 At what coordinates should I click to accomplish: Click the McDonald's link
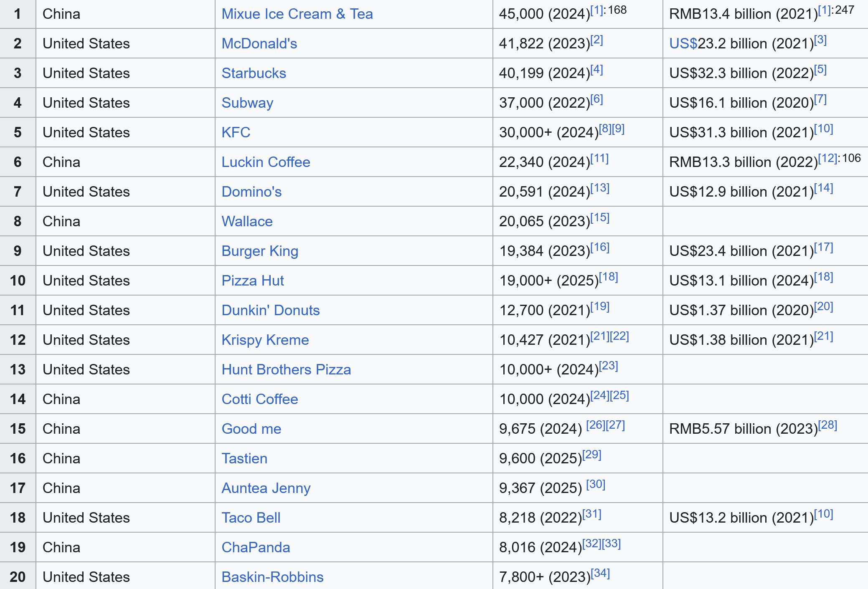point(259,43)
